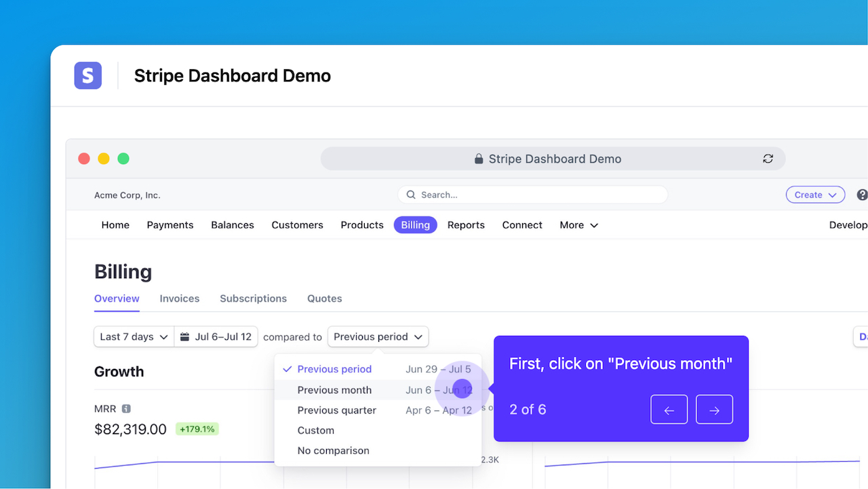This screenshot has height=489, width=868.
Task: Go to next tour step arrow
Action: (714, 410)
